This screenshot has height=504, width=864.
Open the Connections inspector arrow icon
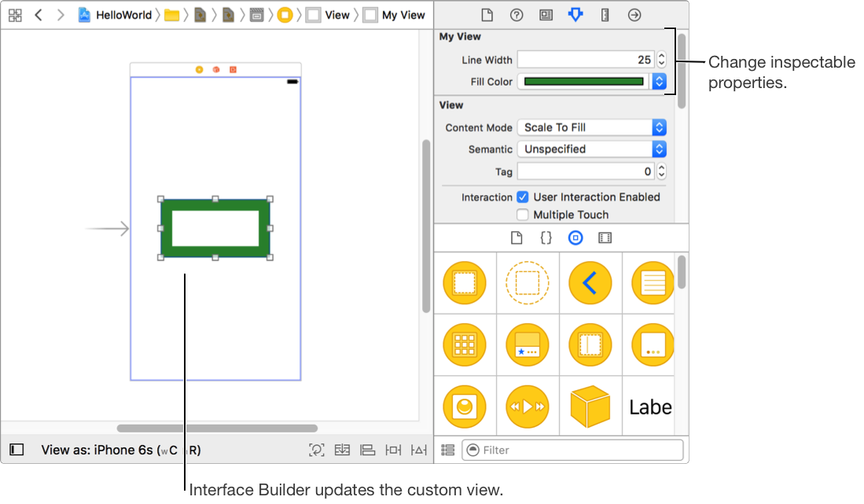coord(634,15)
